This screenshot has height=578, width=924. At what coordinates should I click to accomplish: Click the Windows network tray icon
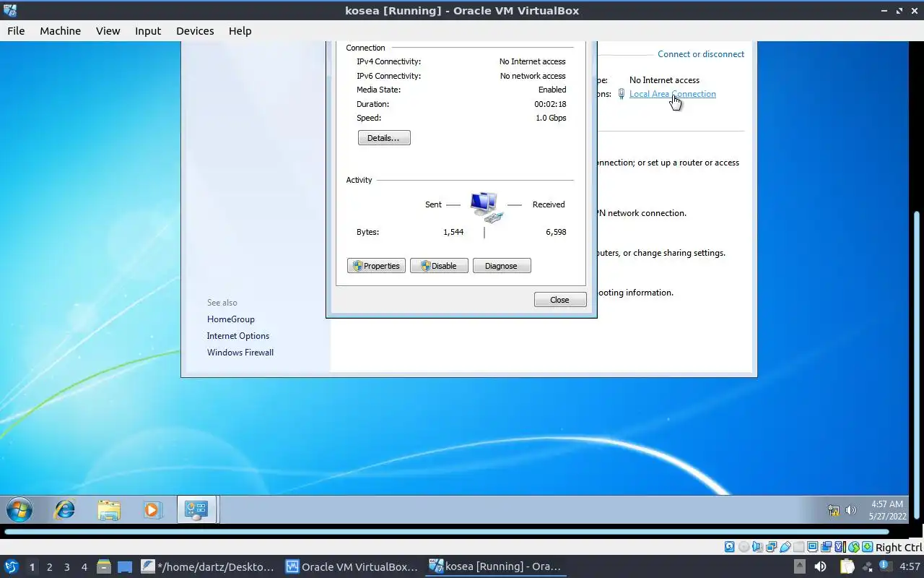point(834,510)
